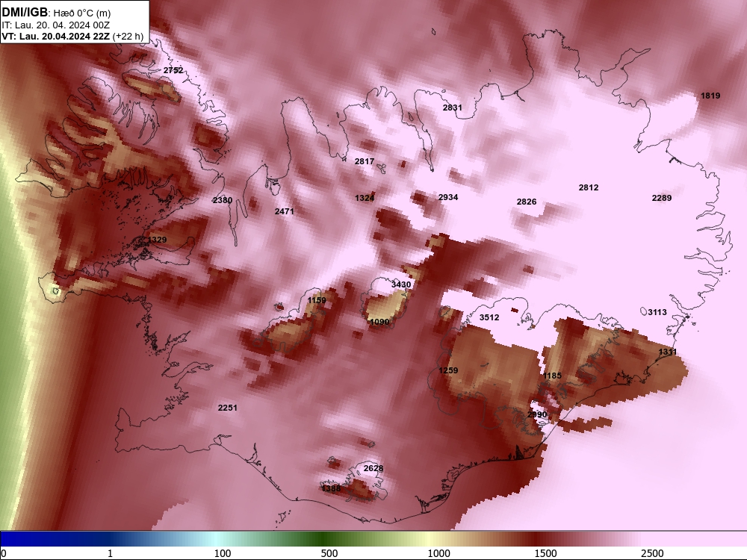Click the map value 3113

[657, 312]
